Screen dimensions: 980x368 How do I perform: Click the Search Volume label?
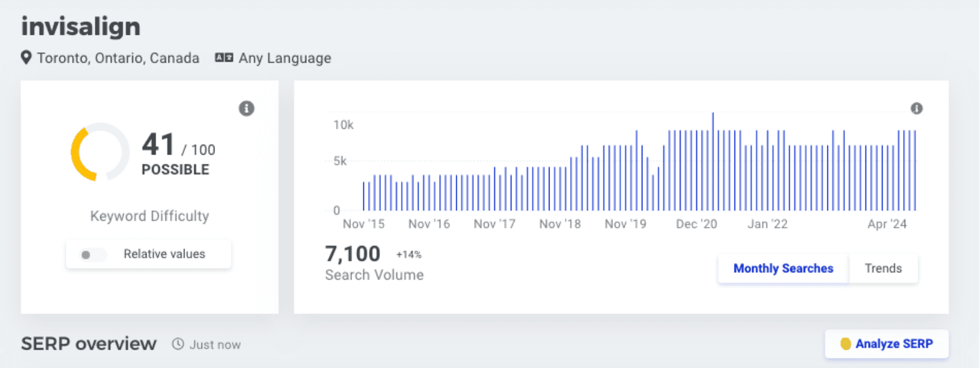coord(374,275)
